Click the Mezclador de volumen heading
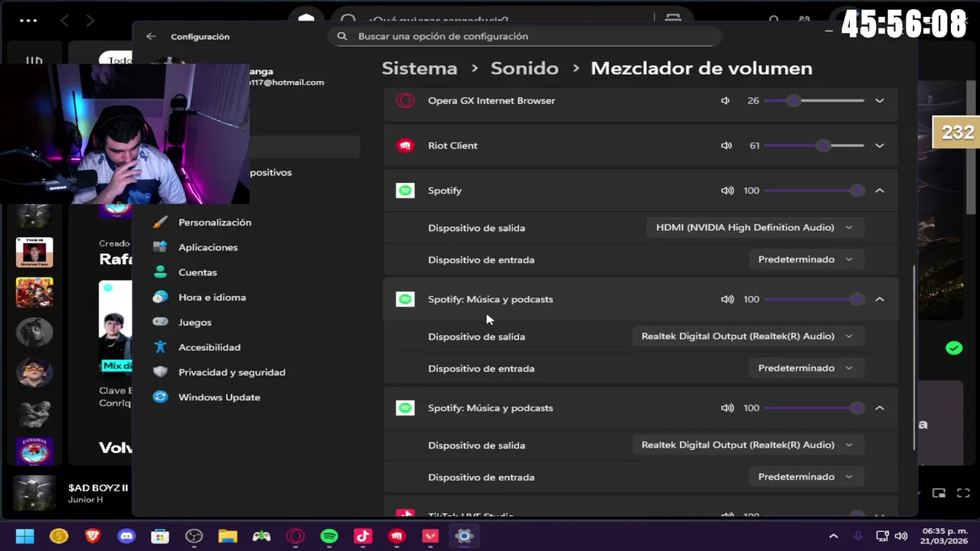Image resolution: width=980 pixels, height=551 pixels. pos(701,68)
